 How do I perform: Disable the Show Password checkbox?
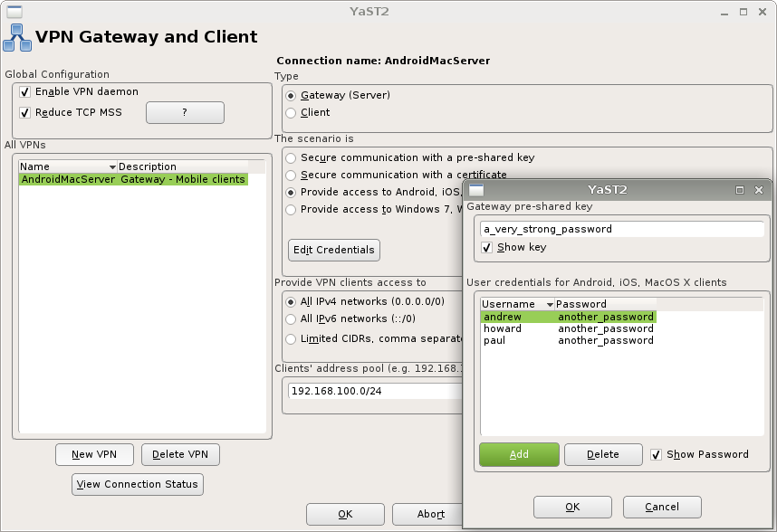[x=657, y=454]
